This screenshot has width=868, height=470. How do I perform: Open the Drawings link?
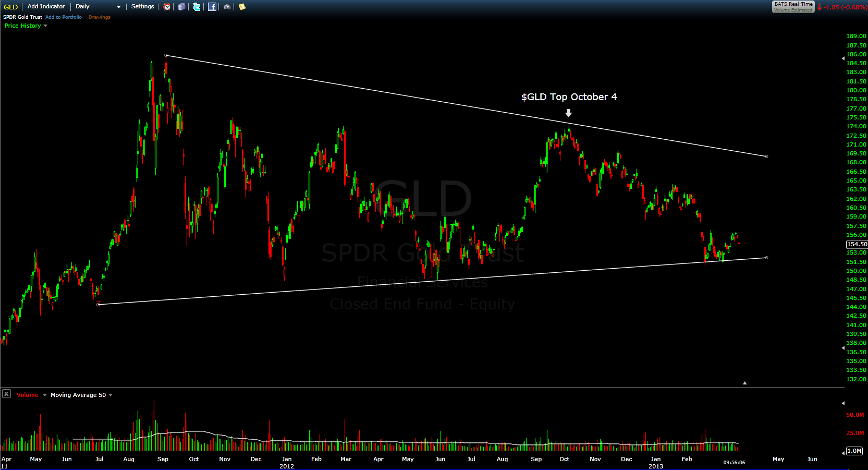(100, 17)
